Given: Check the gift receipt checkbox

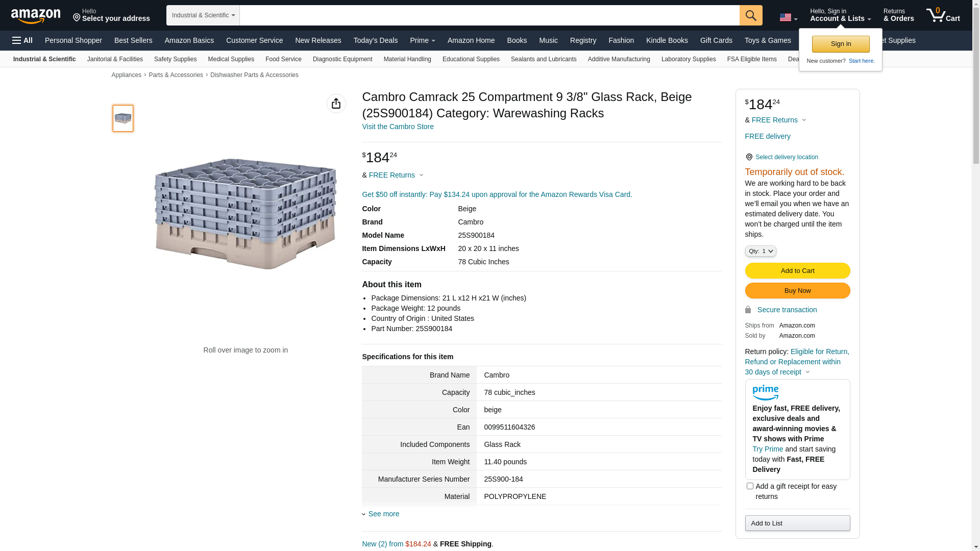Looking at the screenshot, I should tap(750, 486).
